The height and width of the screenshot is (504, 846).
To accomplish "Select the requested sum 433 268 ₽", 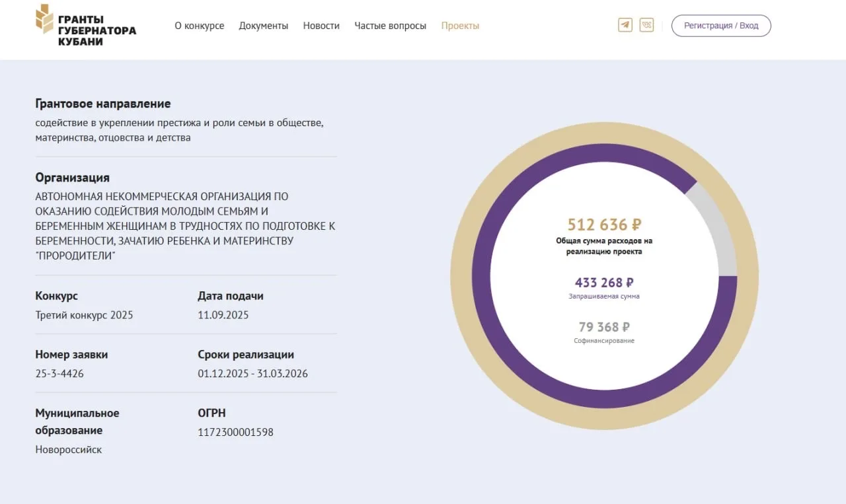I will tap(604, 283).
